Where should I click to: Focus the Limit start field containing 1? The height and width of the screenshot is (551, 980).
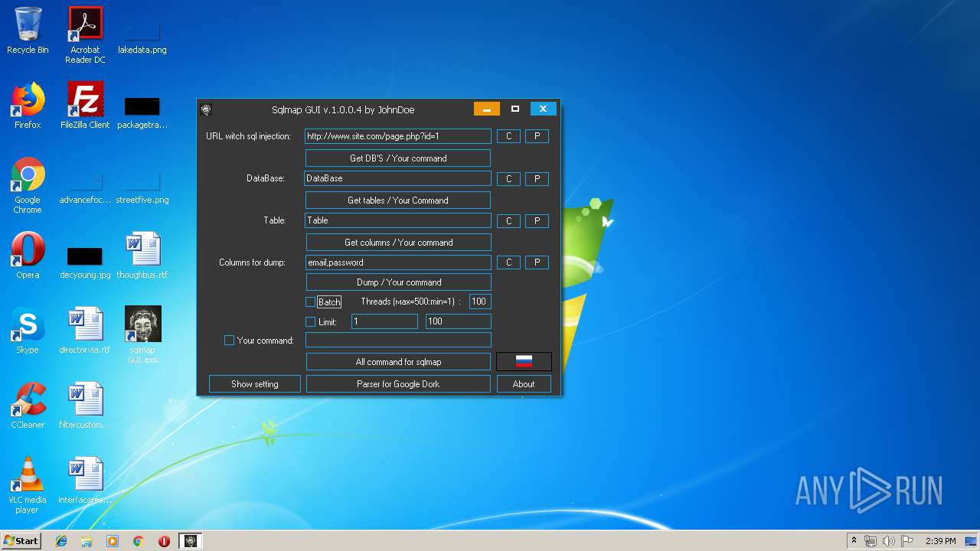[384, 321]
